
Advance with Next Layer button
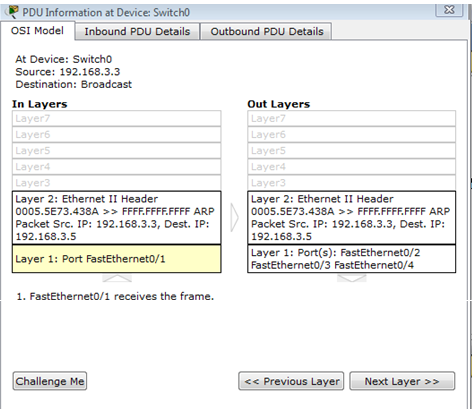402,381
